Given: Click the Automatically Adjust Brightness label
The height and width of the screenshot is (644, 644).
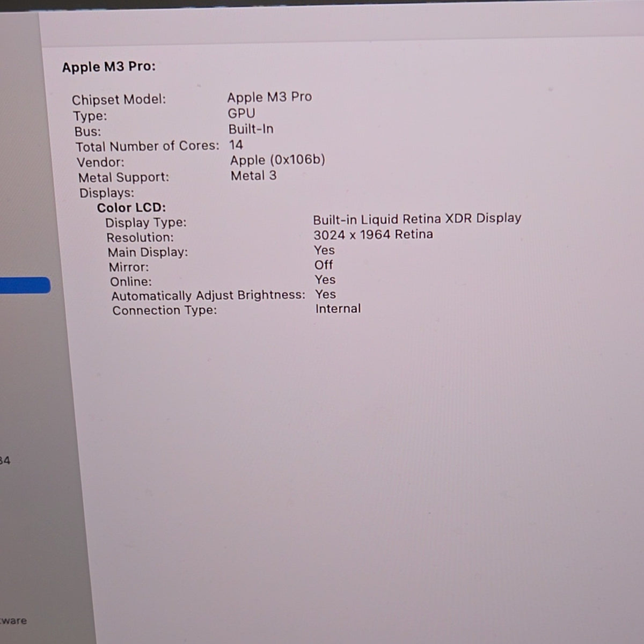Looking at the screenshot, I should point(208,296).
